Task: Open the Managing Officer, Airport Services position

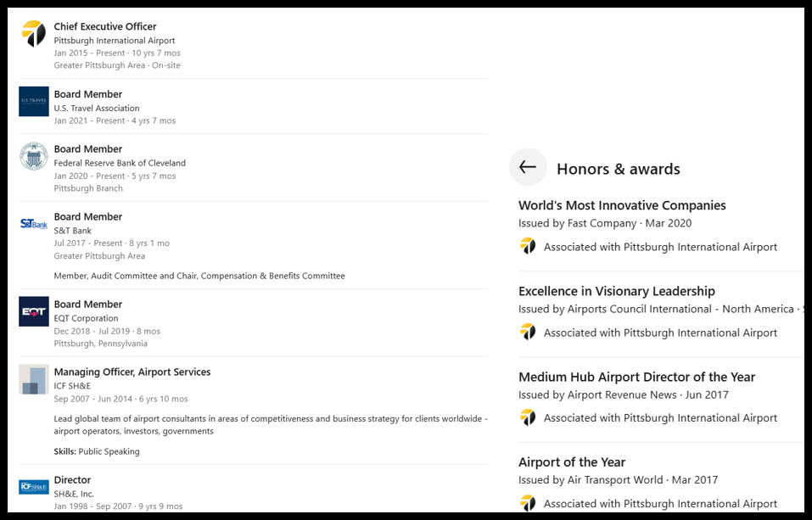Action: click(x=132, y=372)
